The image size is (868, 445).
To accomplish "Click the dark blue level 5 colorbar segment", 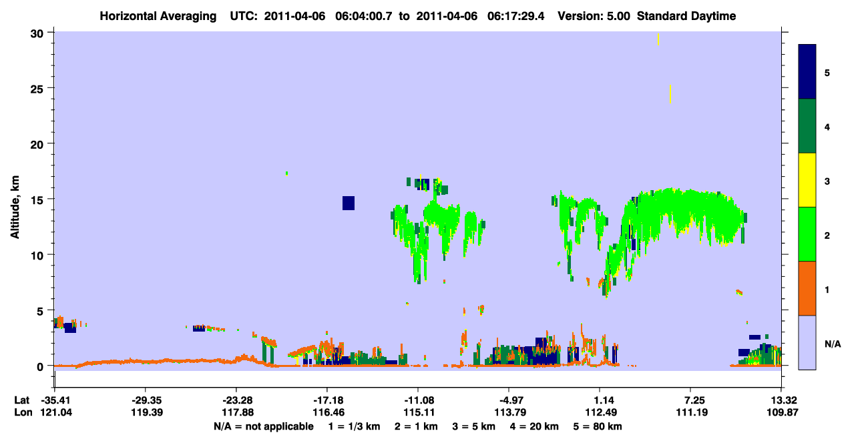I will (x=807, y=71).
